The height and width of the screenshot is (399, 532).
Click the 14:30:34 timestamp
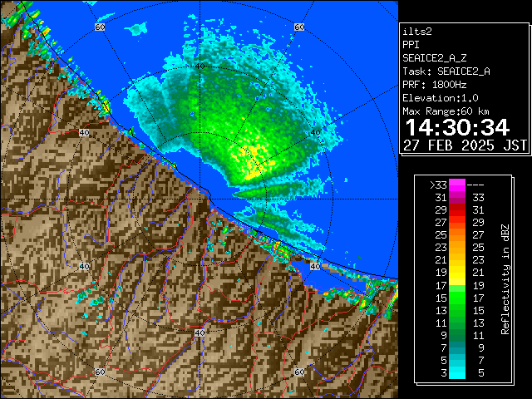(457, 127)
